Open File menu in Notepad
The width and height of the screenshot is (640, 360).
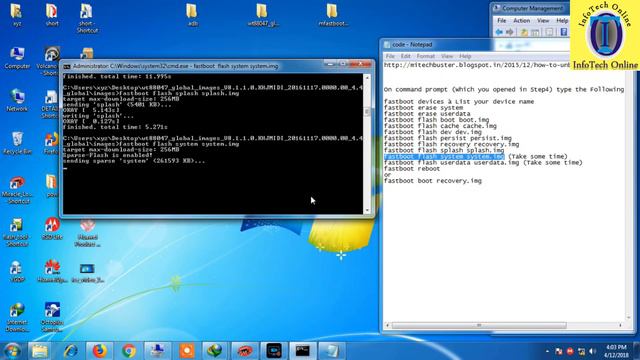(390, 56)
